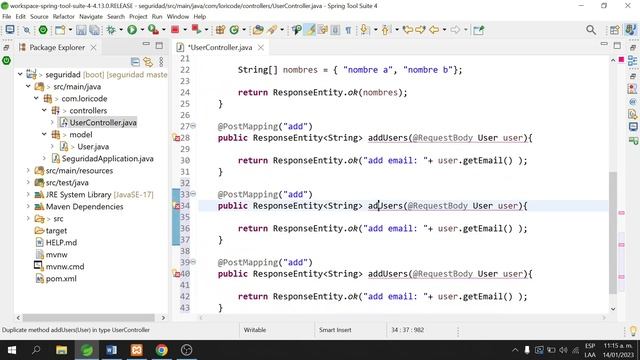Image resolution: width=640 pixels, height=360 pixels.
Task: Click Collapse All icon in Package Explorer
Action: (135, 62)
